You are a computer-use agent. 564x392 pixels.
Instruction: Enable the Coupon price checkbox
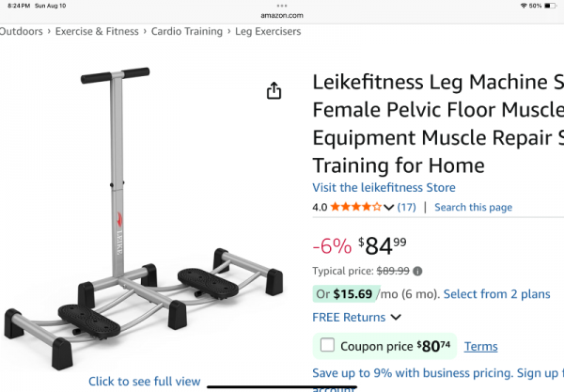327,345
